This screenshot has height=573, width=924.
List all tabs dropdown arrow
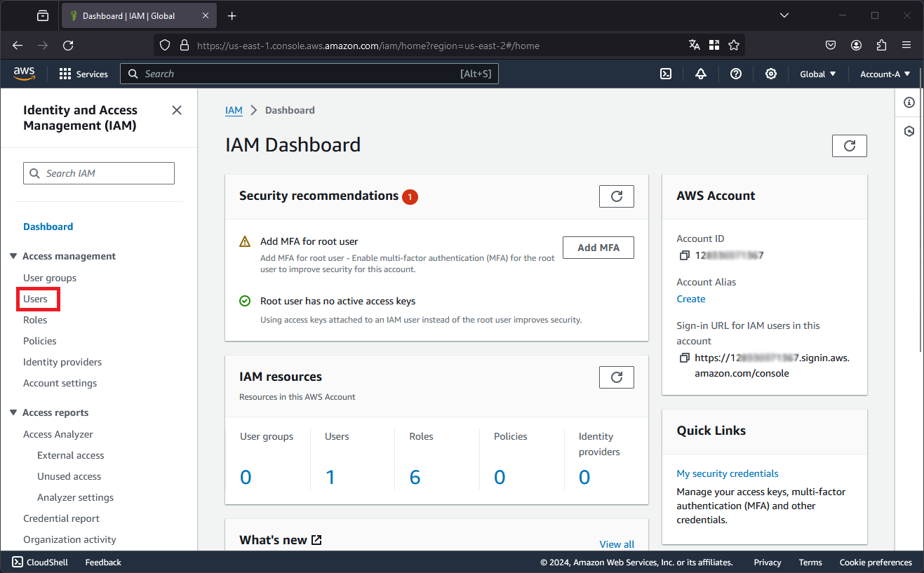(x=785, y=15)
